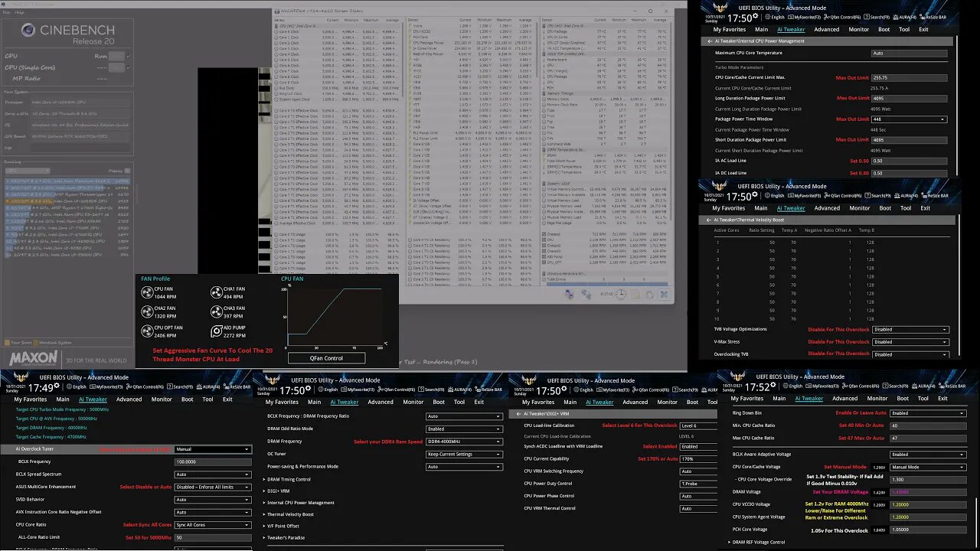This screenshot has height=551, width=980.
Task: Select the CHA3 FAN icon in Fan Profile
Action: 217,311
